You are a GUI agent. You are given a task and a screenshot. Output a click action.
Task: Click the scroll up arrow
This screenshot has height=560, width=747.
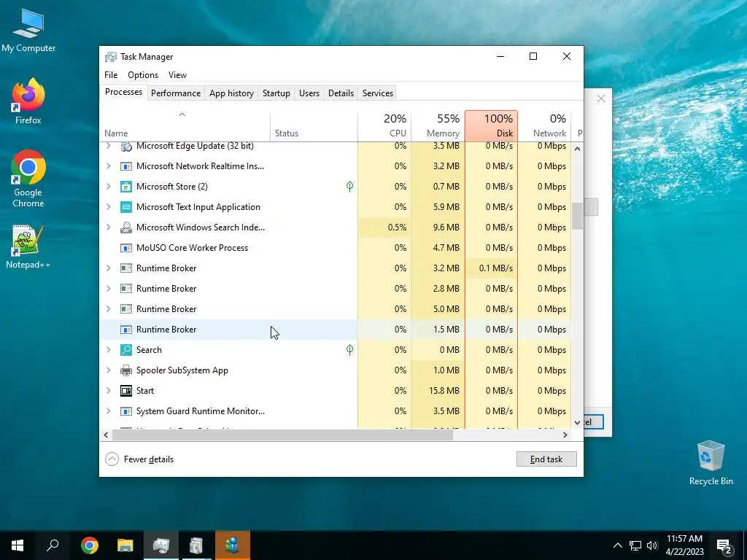pyautogui.click(x=578, y=149)
